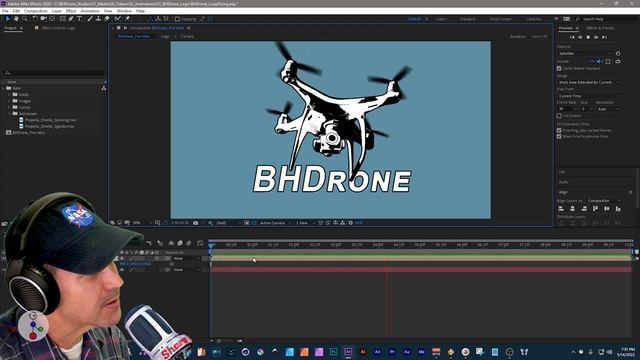The height and width of the screenshot is (360, 640).
Task: Select the Hand tool
Action: pyautogui.click(x=16, y=19)
